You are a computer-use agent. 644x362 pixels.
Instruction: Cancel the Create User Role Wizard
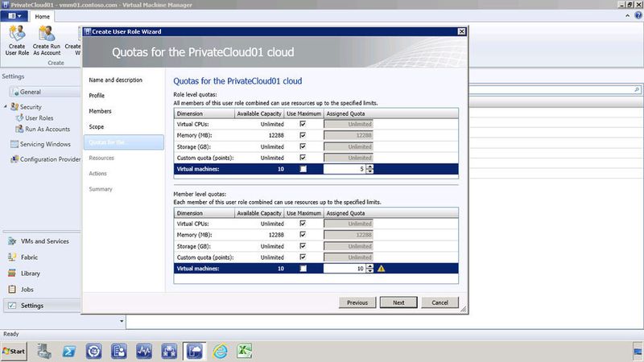[x=440, y=302]
